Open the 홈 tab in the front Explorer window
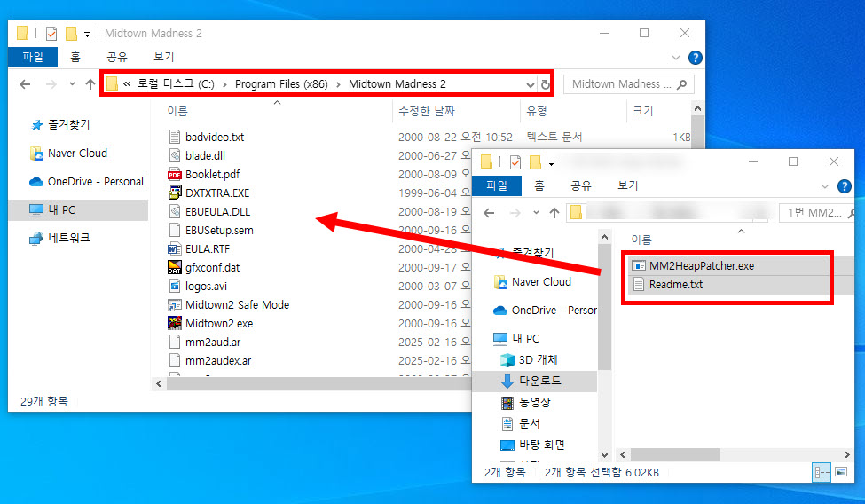This screenshot has width=865, height=504. click(x=539, y=185)
